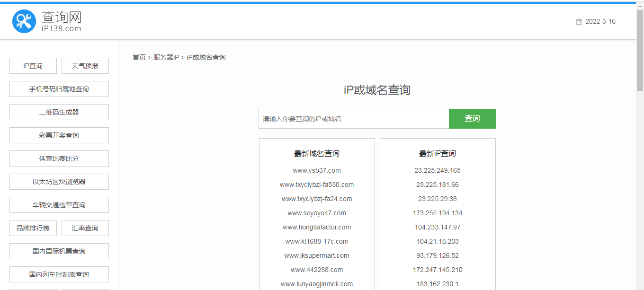Select the iP查询 sidebar entry
This screenshot has height=290, width=644.
[x=33, y=65]
